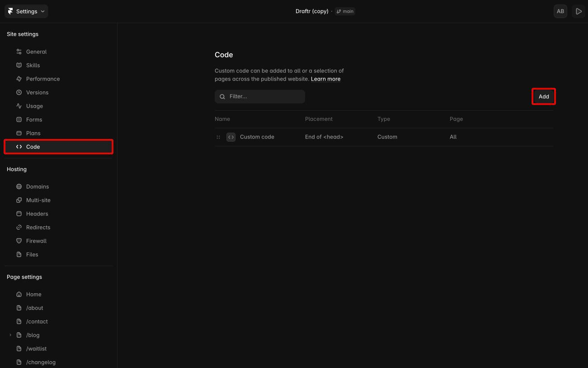Screen dimensions: 588x368
Task: Click the Domains globe icon
Action: click(19, 186)
